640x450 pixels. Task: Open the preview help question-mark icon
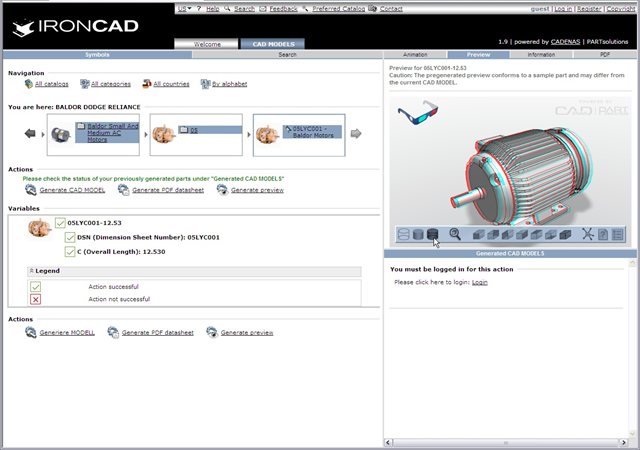coord(603,234)
